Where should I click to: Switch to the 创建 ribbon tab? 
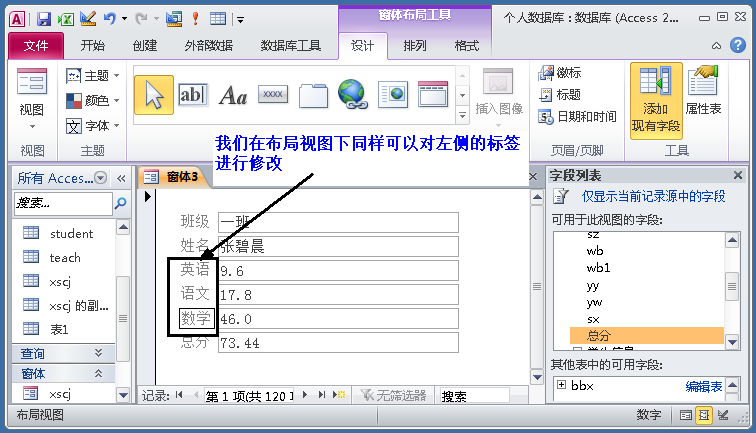tap(145, 45)
